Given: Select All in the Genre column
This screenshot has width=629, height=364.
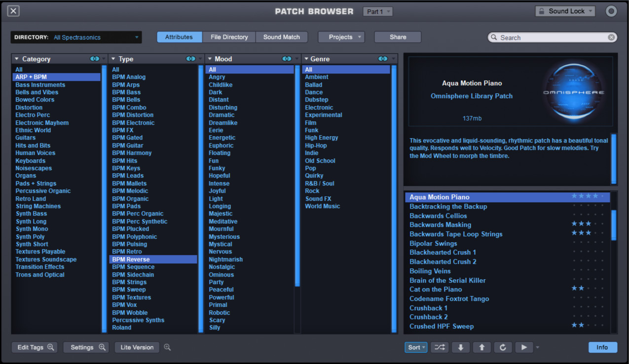Looking at the screenshot, I should 346,70.
